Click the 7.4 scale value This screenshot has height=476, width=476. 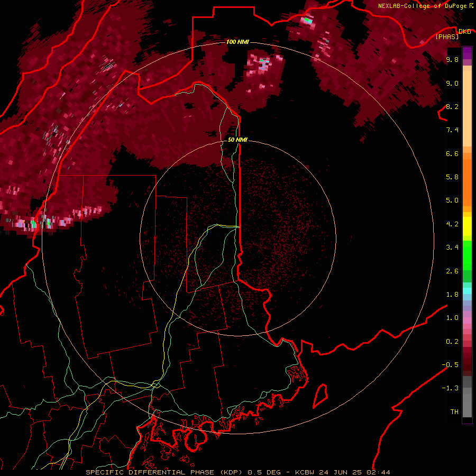tap(452, 130)
